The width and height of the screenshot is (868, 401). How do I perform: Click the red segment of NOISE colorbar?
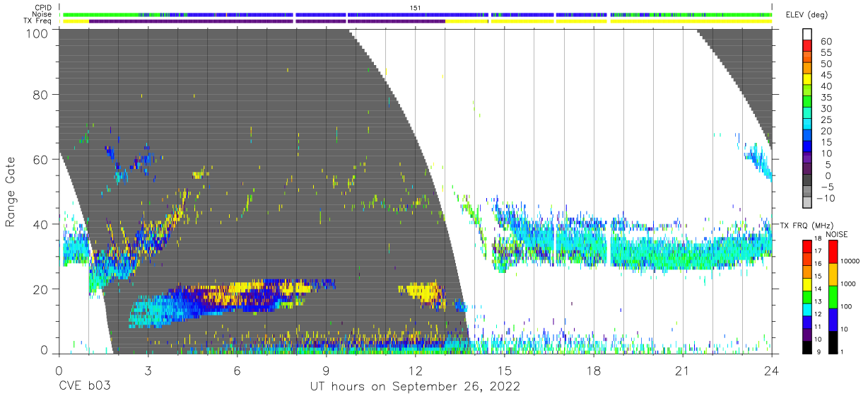pos(832,252)
